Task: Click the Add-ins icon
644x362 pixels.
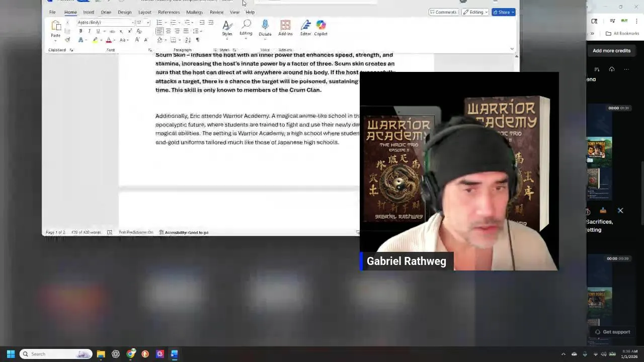Action: pyautogui.click(x=285, y=28)
